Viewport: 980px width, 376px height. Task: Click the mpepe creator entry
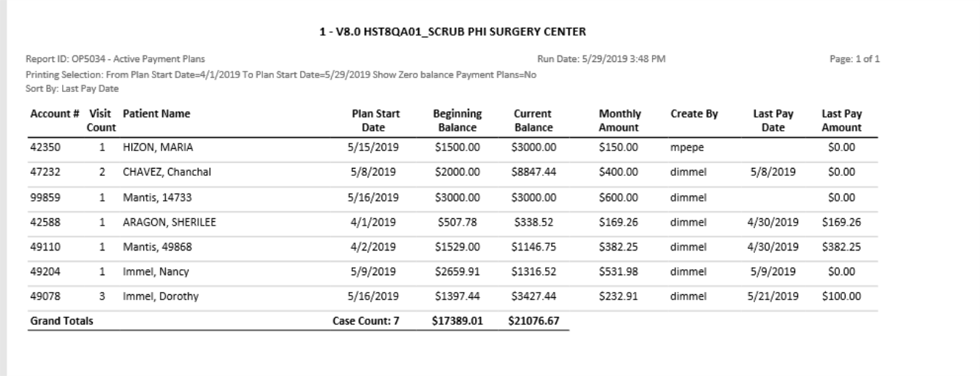(x=685, y=147)
